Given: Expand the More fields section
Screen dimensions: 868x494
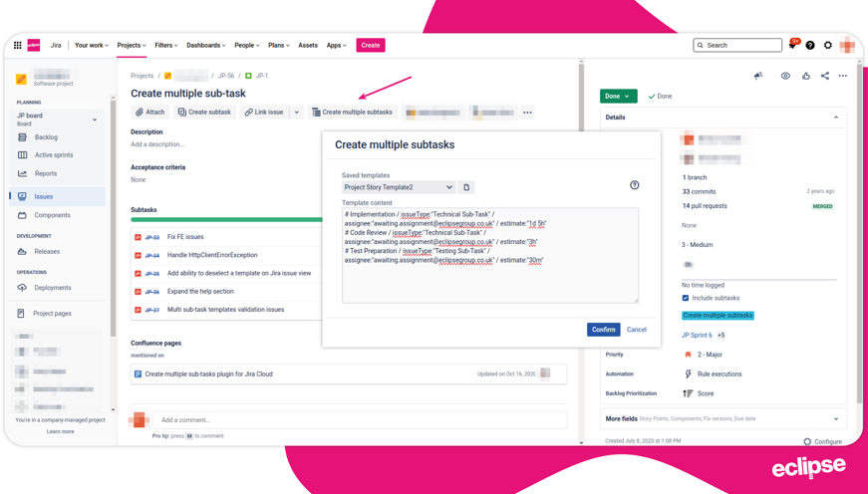Looking at the screenshot, I should [723, 418].
